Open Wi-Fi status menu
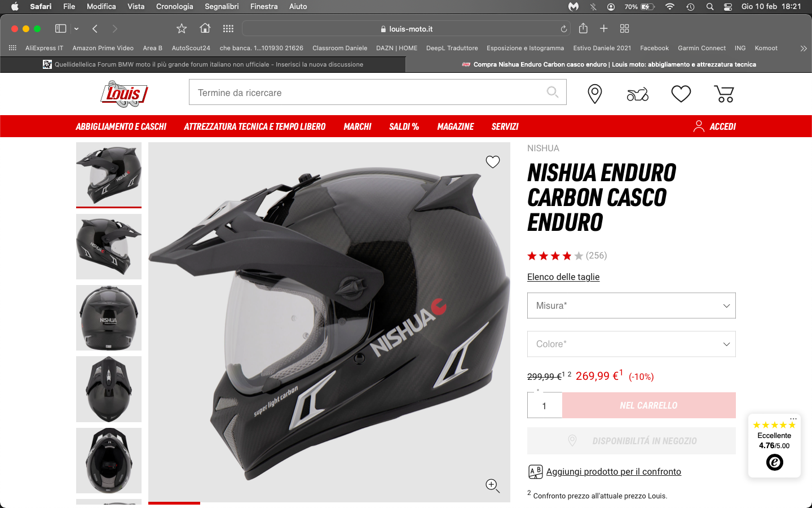Viewport: 812px width, 508px height. click(x=670, y=7)
